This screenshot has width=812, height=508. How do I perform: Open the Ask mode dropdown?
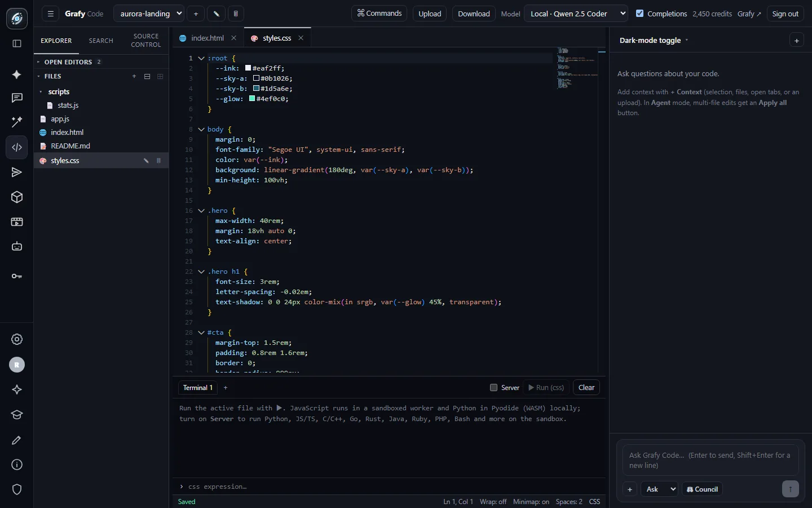coord(659,489)
